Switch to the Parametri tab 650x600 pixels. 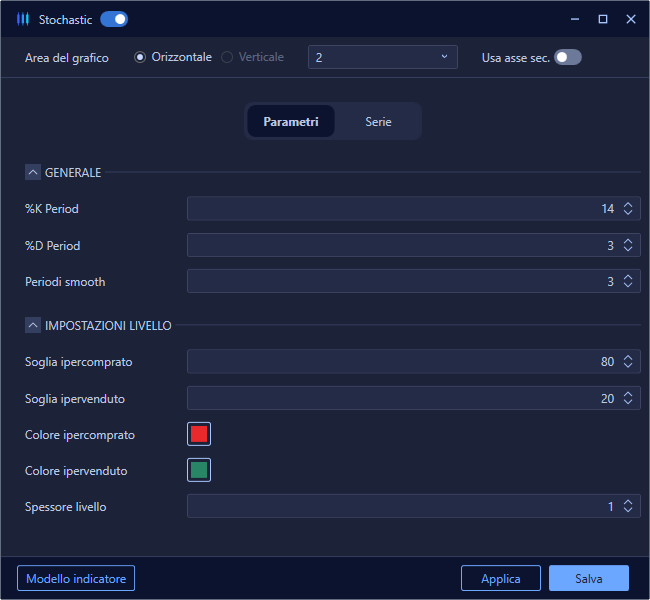pyautogui.click(x=291, y=121)
